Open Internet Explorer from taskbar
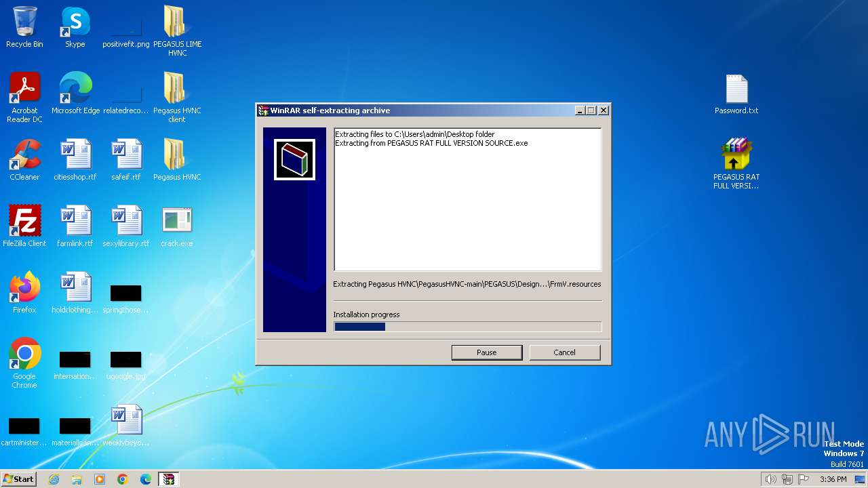868x488 pixels. [x=54, y=479]
